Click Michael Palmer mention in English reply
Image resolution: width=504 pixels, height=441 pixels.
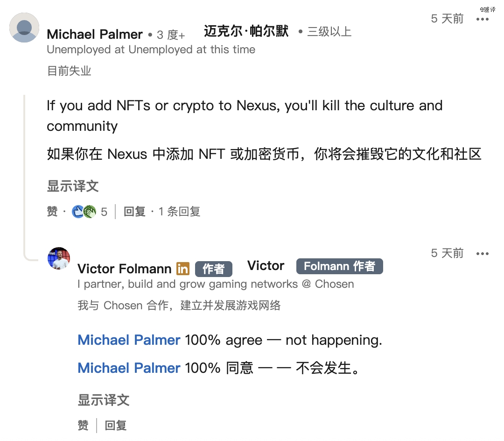coord(129,340)
